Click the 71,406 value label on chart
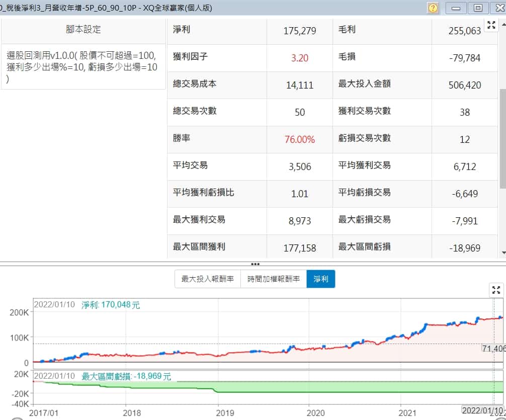Screen dimensions: 506x420 [x=493, y=348]
